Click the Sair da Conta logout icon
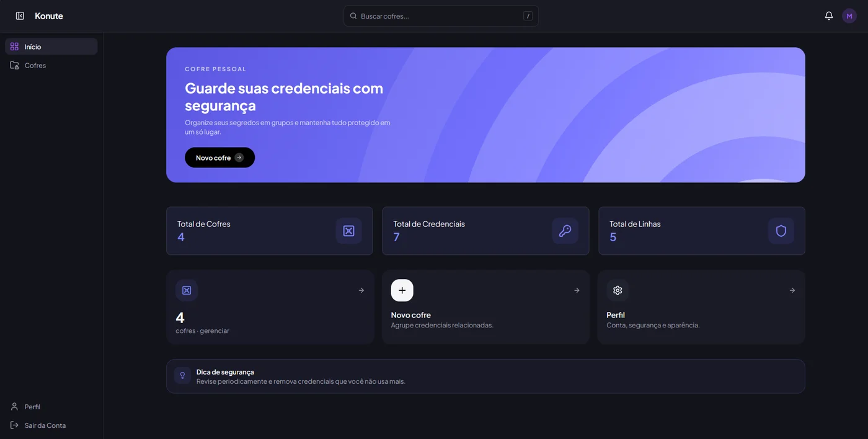The image size is (868, 439). [x=14, y=425]
